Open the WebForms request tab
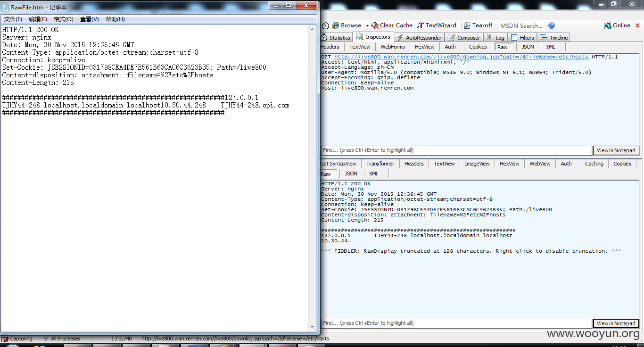Screen dimensions: 644x347 pyautogui.click(x=393, y=47)
